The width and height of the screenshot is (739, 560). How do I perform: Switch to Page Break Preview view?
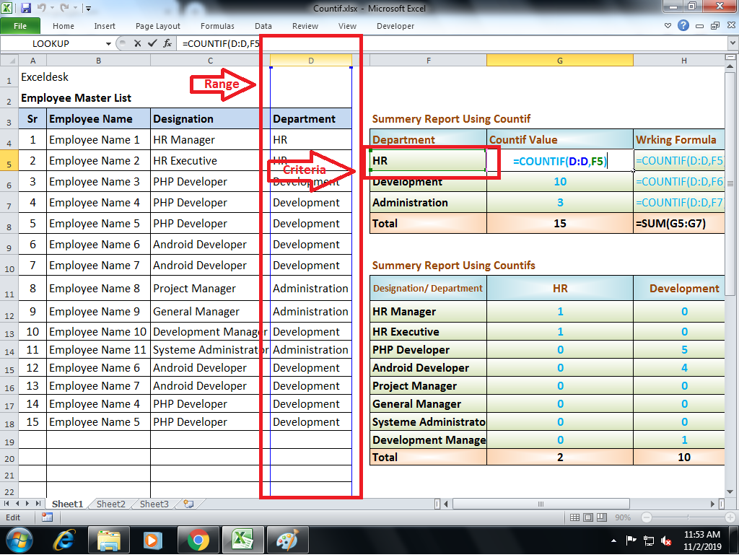point(602,517)
